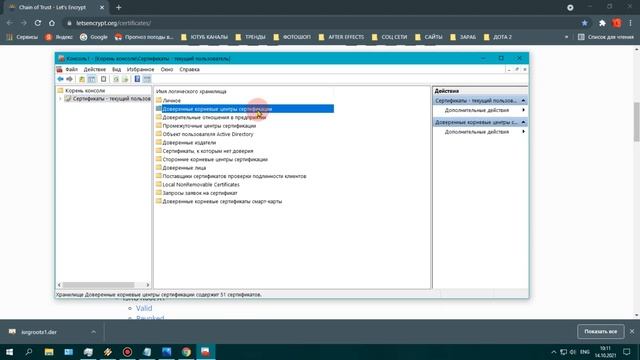Click the red record icon in taskbar
Image resolution: width=640 pixels, height=360 pixels.
[x=127, y=352]
